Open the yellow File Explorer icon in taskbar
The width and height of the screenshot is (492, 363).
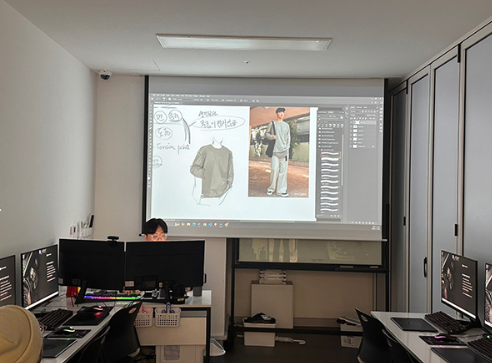188,224
